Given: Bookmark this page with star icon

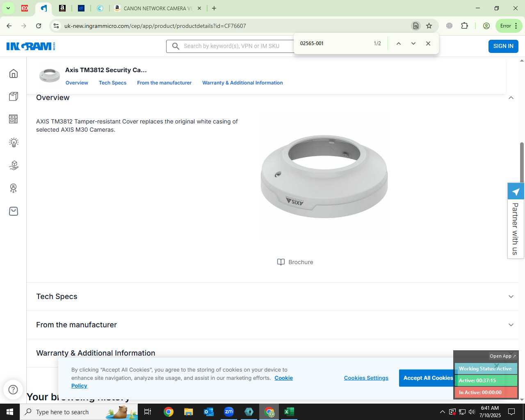Looking at the screenshot, I should [x=429, y=26].
